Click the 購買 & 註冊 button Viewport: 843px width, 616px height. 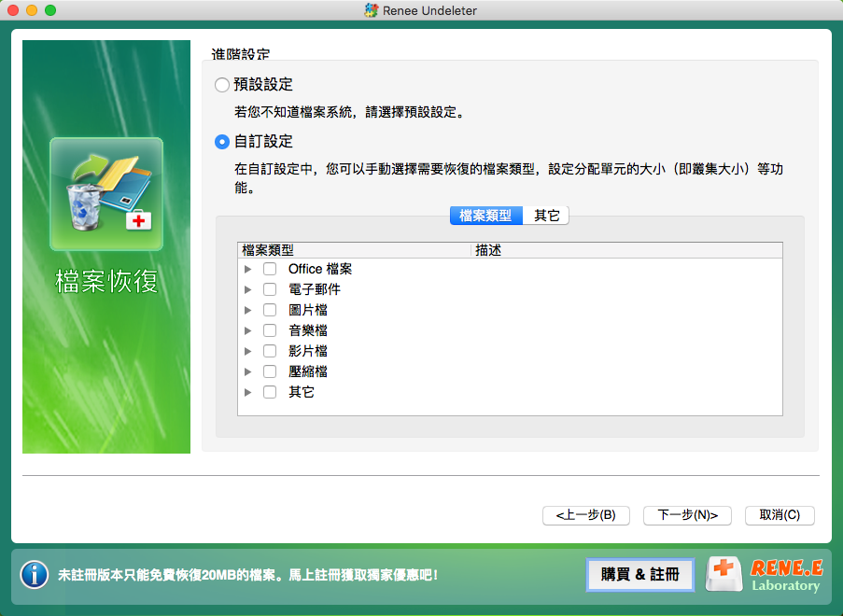[x=640, y=575]
